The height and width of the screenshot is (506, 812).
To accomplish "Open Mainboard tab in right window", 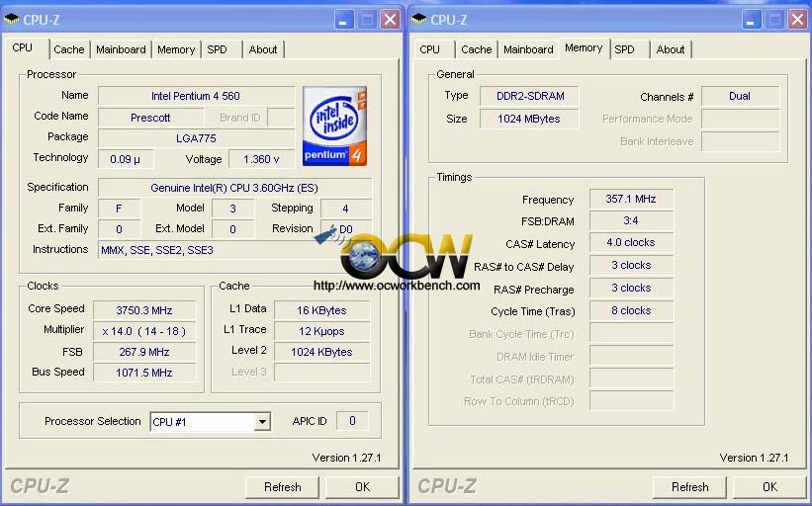I will click(x=528, y=49).
